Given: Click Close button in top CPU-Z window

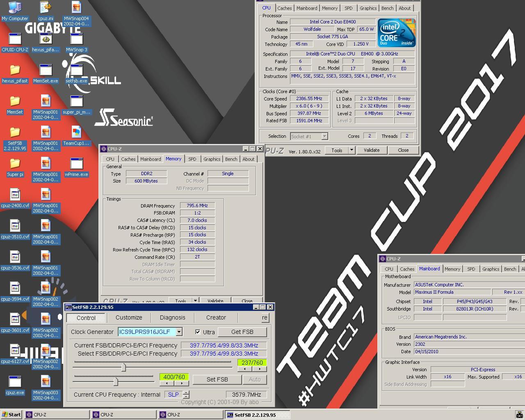Looking at the screenshot, I should (x=403, y=150).
